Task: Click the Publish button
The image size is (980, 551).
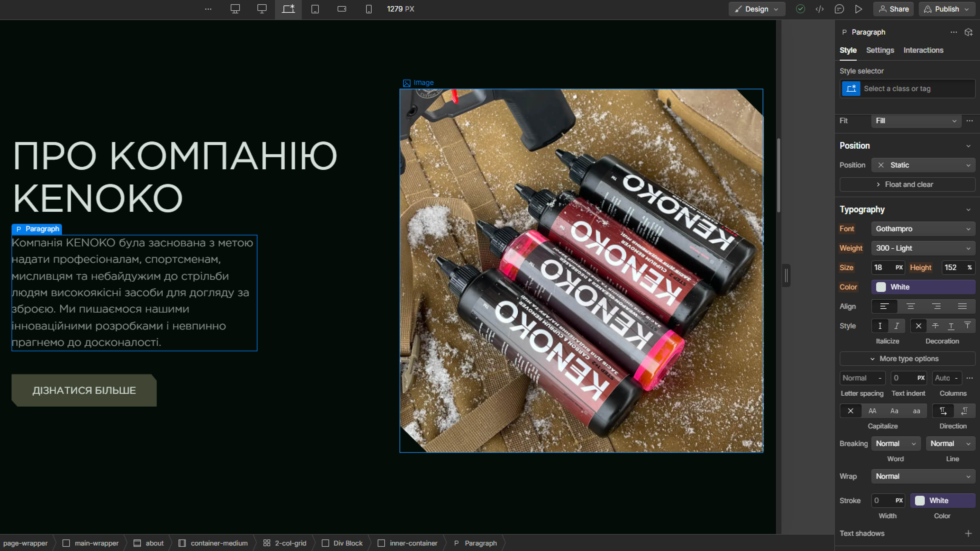Action: point(947,9)
